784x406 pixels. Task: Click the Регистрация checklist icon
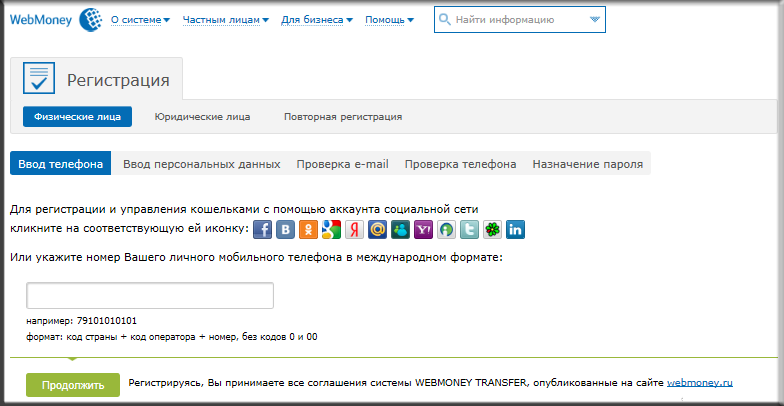pos(38,78)
